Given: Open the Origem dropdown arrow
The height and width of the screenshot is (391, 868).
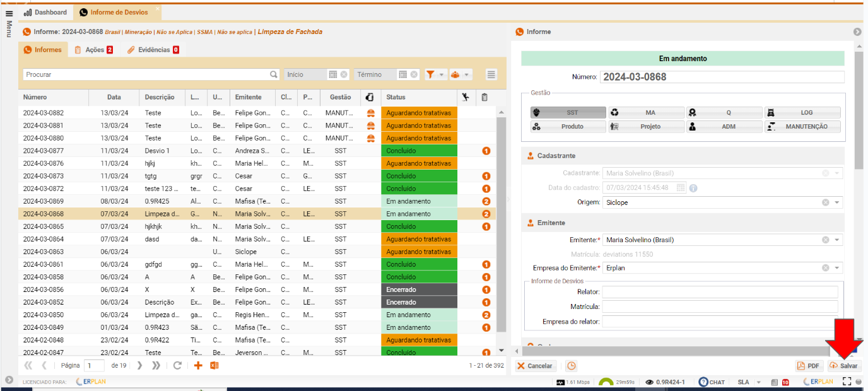Looking at the screenshot, I should pyautogui.click(x=837, y=202).
